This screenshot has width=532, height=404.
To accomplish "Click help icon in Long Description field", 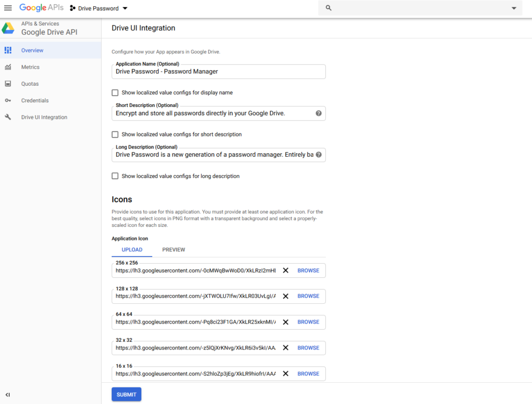I will coord(318,155).
